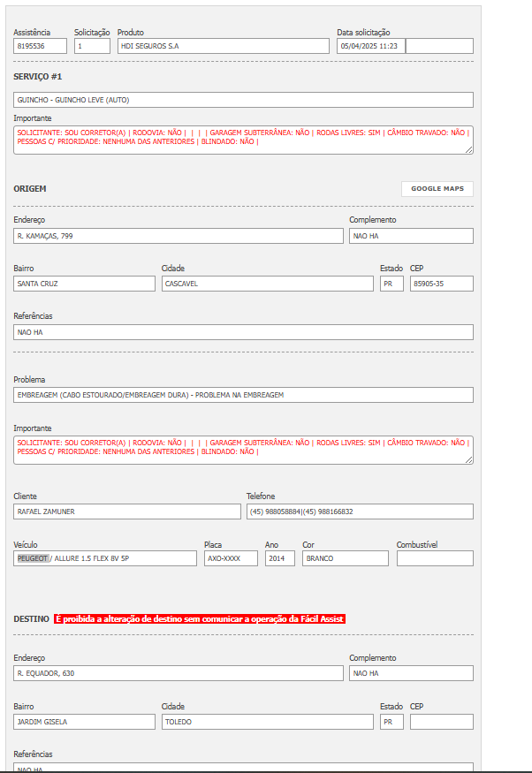Image resolution: width=532 pixels, height=773 pixels.
Task: Click destination Complemento field NAO HA
Action: click(x=411, y=673)
